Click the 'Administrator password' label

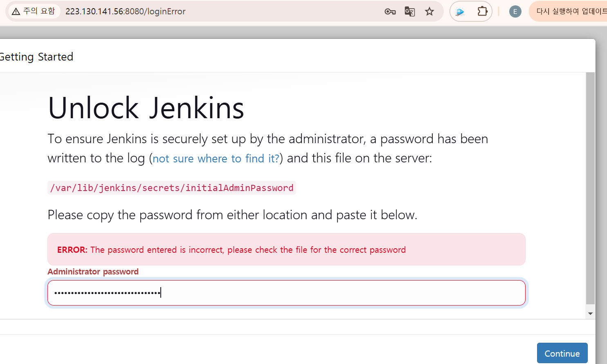coord(93,272)
